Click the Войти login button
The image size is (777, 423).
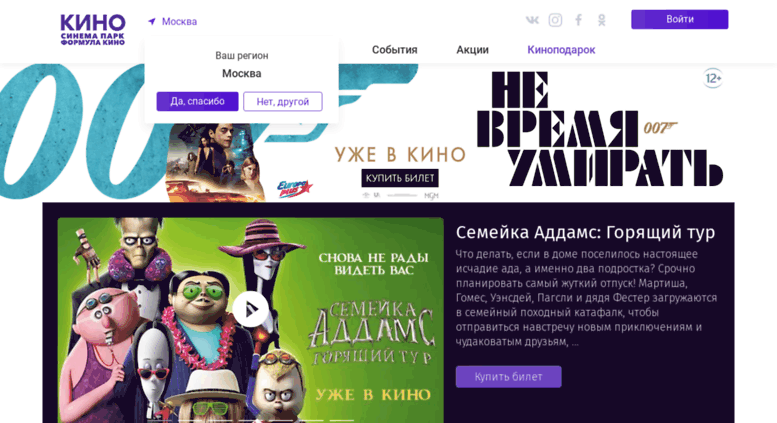[x=679, y=19]
